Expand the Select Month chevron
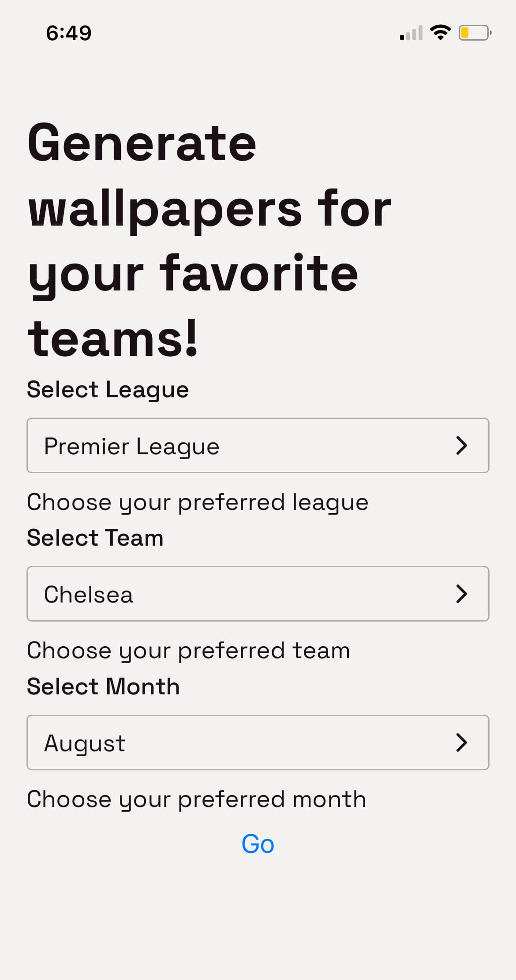 click(x=461, y=742)
